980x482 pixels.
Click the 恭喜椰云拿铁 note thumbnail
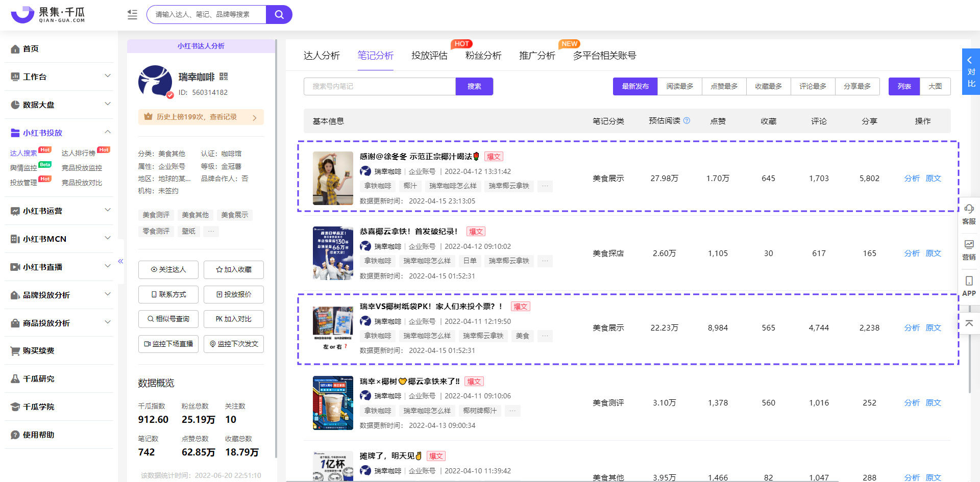click(x=333, y=253)
